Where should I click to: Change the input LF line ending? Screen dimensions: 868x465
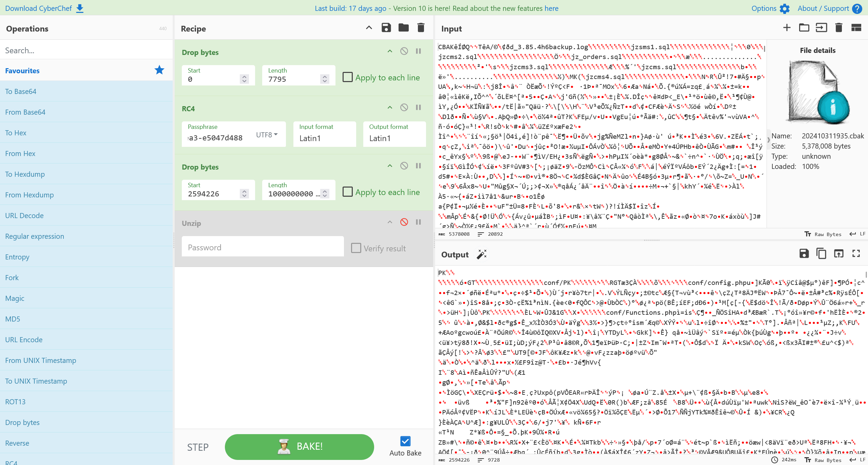[857, 234]
